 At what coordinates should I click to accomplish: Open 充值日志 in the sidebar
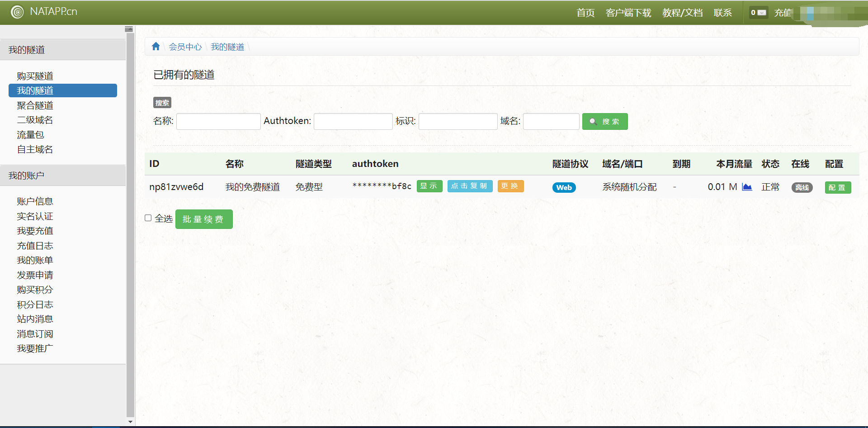coord(35,246)
